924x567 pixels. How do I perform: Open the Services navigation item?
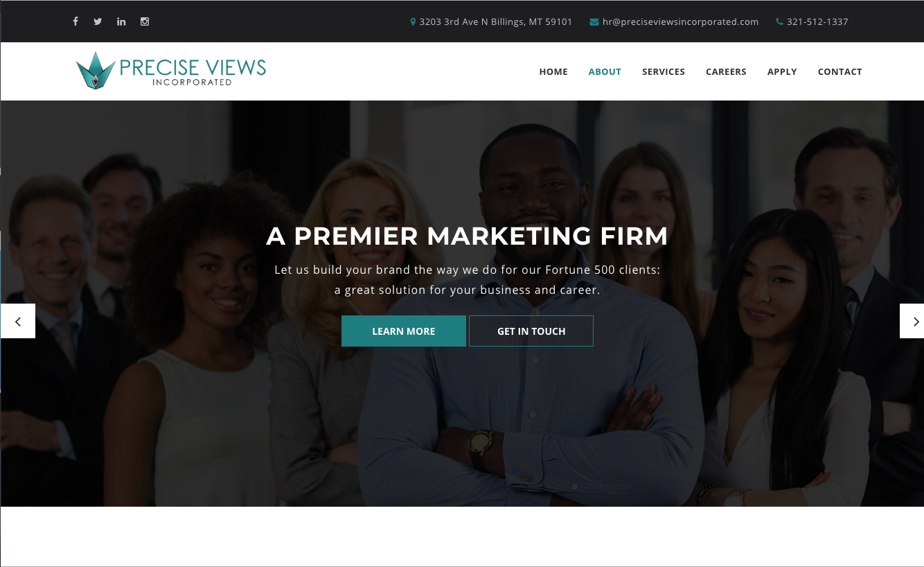click(x=664, y=71)
